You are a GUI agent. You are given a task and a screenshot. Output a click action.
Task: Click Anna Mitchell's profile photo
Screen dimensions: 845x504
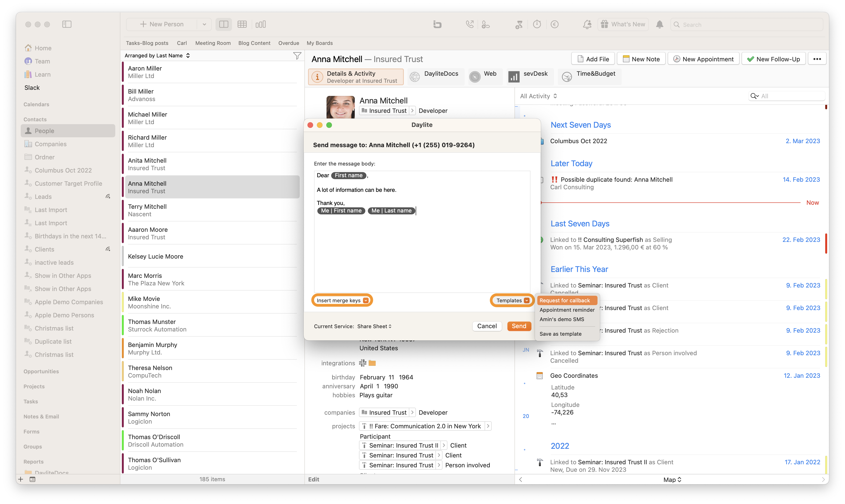(x=340, y=107)
